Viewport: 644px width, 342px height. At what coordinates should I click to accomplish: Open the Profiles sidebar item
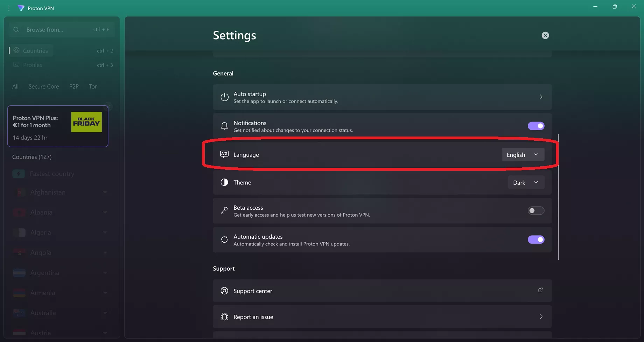[x=33, y=65]
